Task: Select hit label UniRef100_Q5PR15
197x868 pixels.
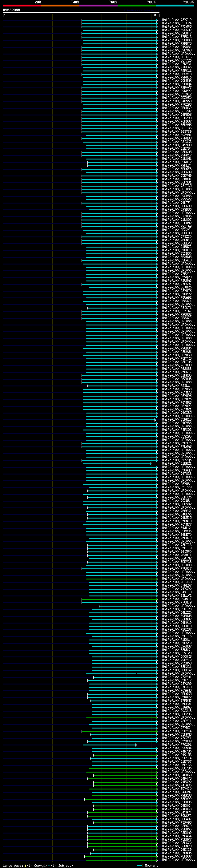Action: (177, 419)
